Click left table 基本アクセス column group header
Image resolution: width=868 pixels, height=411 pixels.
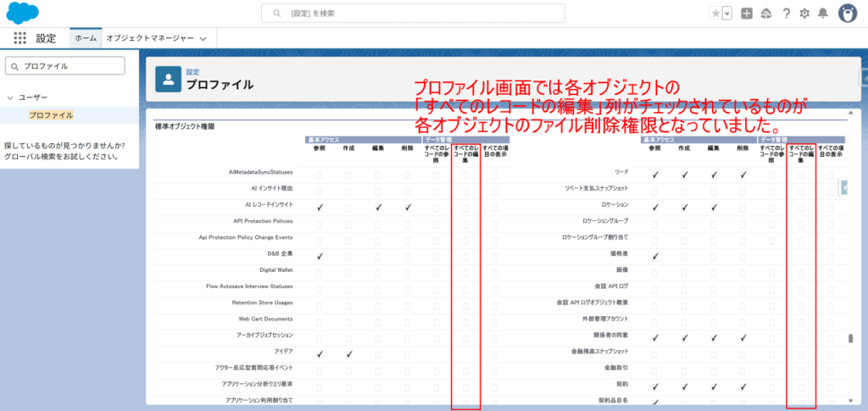[x=363, y=140]
